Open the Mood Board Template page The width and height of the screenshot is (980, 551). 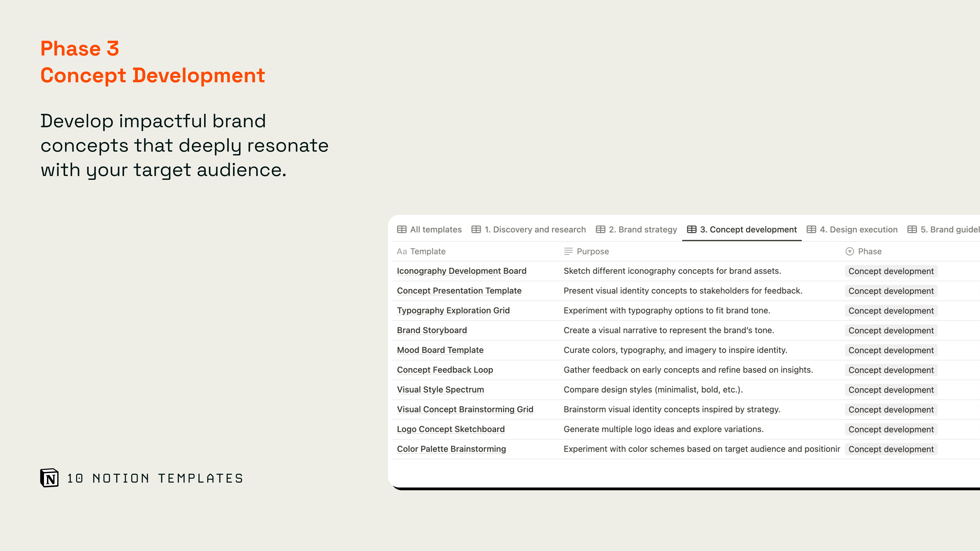point(440,350)
